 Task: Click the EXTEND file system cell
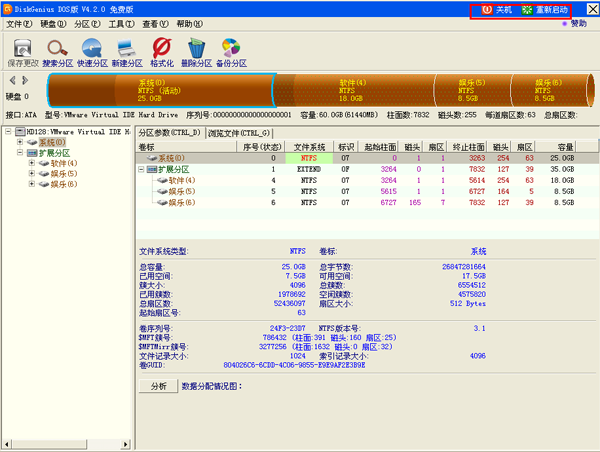(309, 169)
